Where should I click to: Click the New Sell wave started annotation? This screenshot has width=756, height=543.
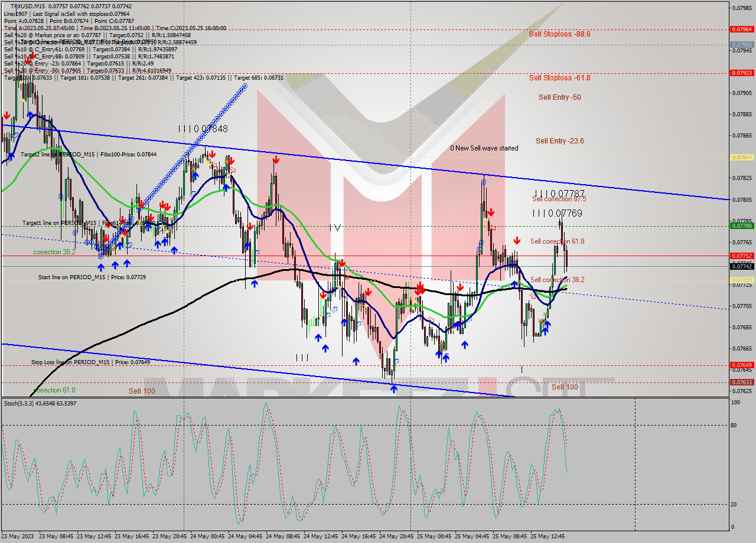pos(484,148)
